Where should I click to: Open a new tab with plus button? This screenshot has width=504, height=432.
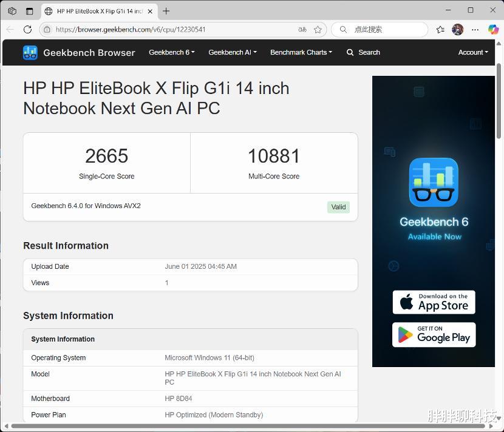point(166,12)
